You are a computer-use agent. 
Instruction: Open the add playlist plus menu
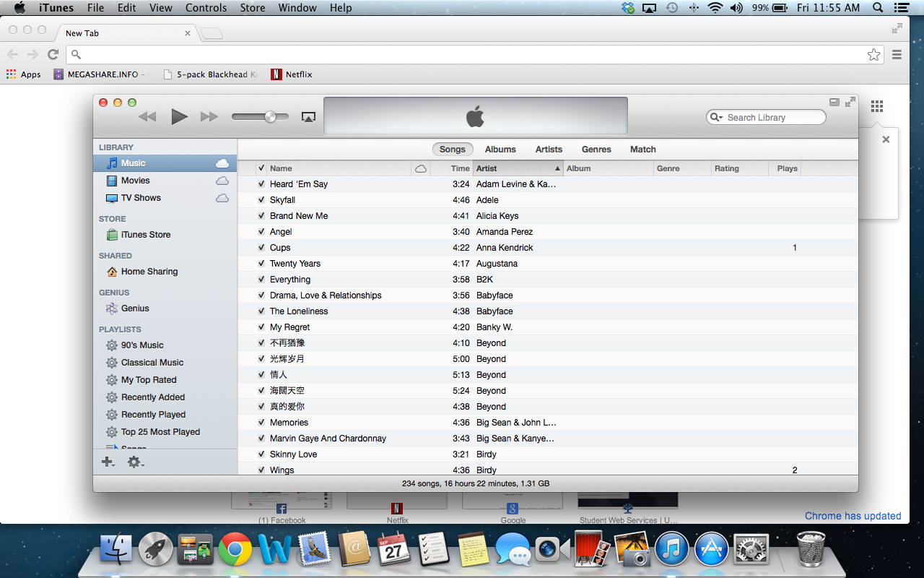click(x=108, y=462)
